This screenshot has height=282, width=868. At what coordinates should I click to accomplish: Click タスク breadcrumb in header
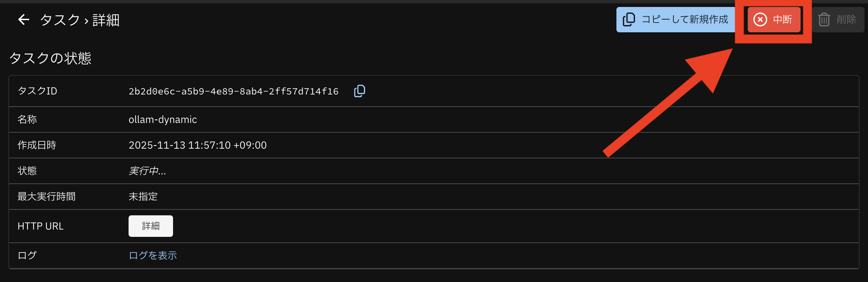tap(60, 20)
